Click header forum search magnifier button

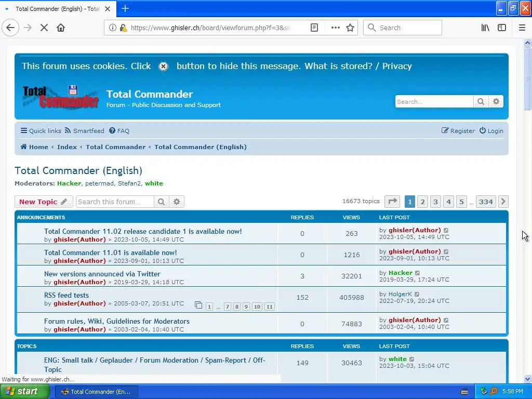click(x=481, y=101)
